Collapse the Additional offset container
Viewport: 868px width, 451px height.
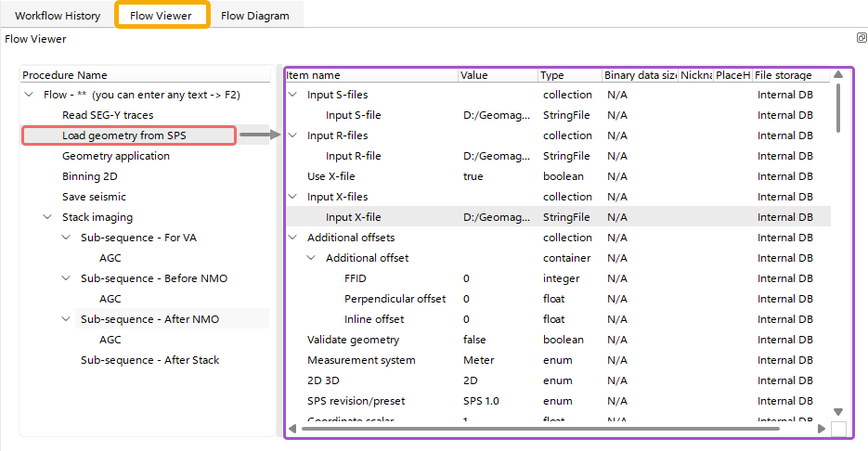click(x=311, y=258)
